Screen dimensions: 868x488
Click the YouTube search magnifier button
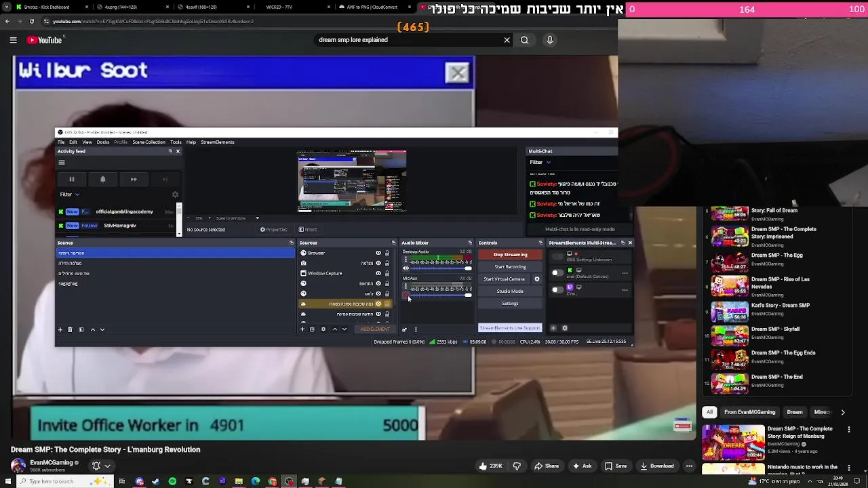point(525,40)
